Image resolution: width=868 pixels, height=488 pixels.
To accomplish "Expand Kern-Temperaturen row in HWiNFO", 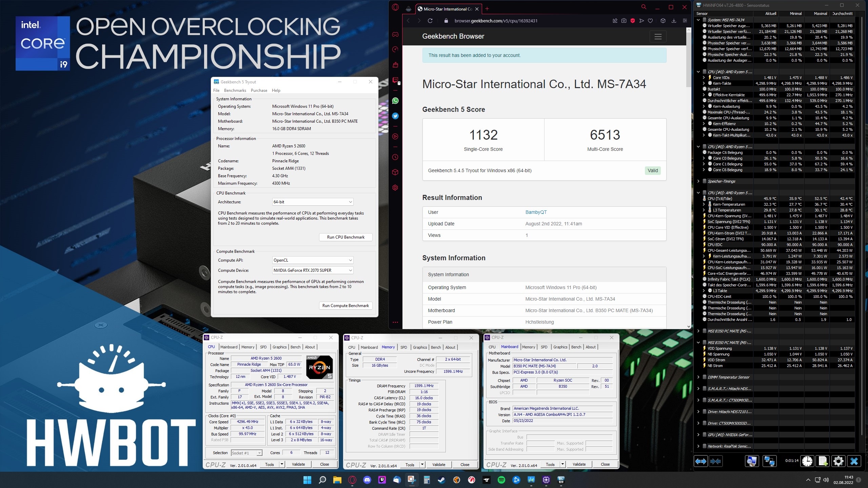I will [704, 204].
